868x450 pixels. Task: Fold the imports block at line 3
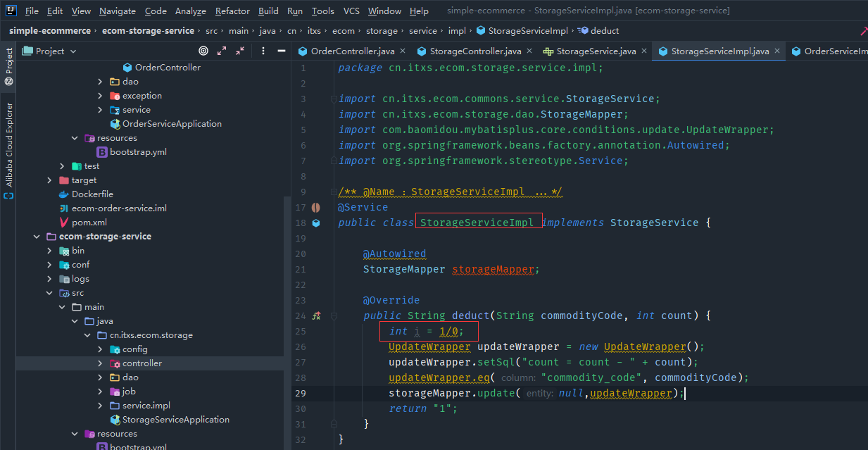click(x=334, y=99)
